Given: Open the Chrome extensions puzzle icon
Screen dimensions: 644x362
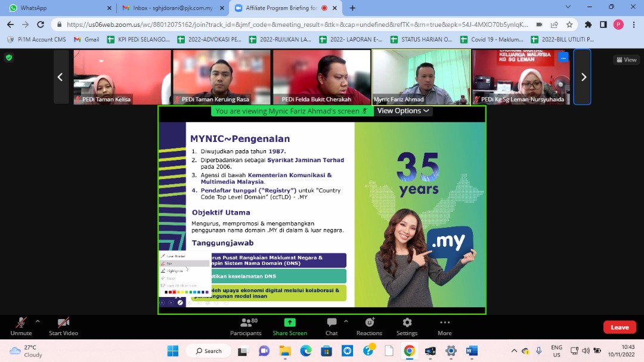Looking at the screenshot, I should [588, 24].
